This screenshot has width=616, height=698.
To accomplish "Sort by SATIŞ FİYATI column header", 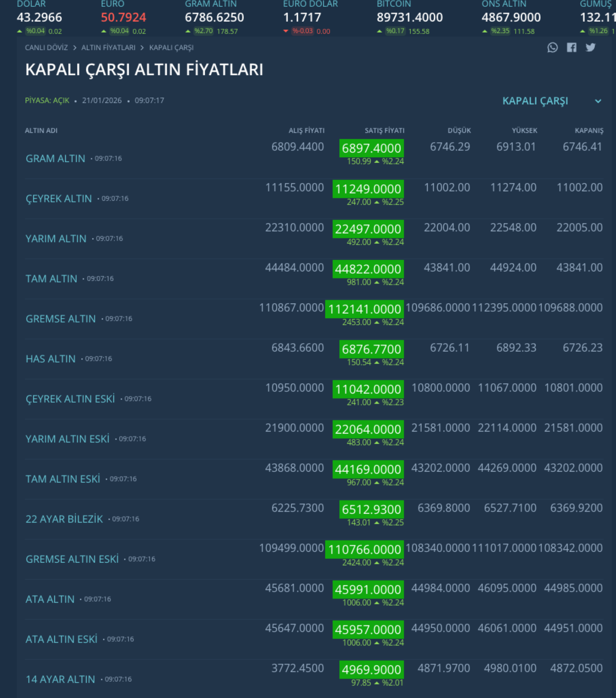I will 384,131.
